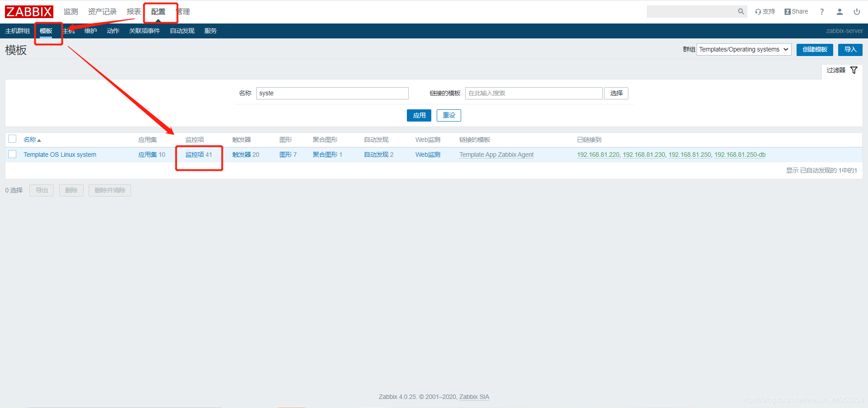
Task: Open 自动发现 2 link in row
Action: tap(379, 155)
